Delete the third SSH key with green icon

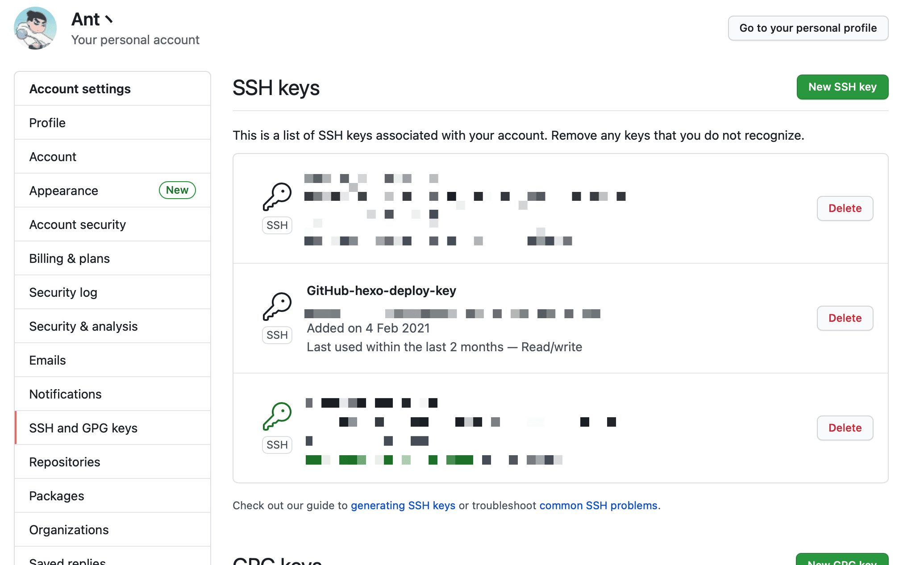(x=845, y=428)
